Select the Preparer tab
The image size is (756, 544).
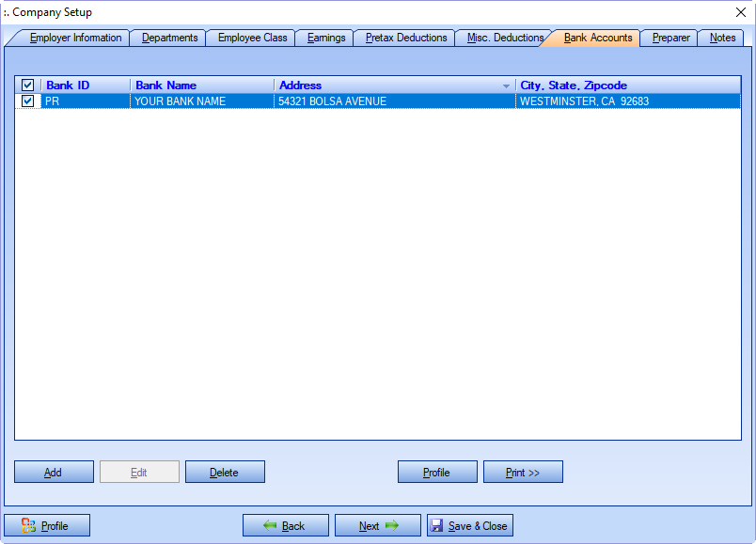pos(670,39)
